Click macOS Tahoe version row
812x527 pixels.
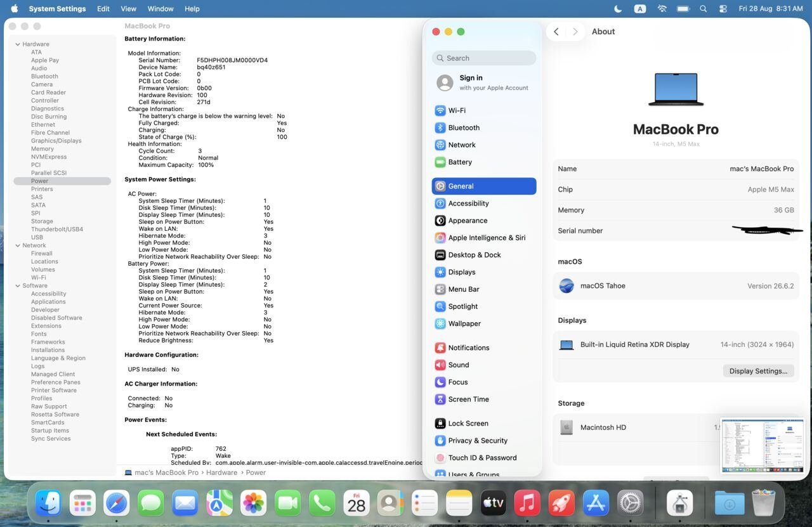tap(676, 286)
